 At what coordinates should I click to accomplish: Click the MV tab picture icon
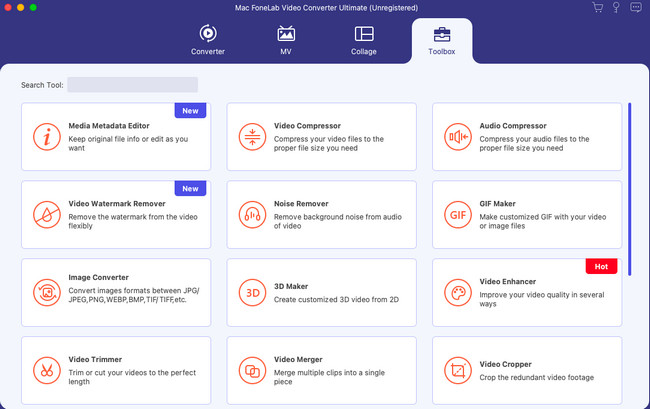click(x=286, y=34)
